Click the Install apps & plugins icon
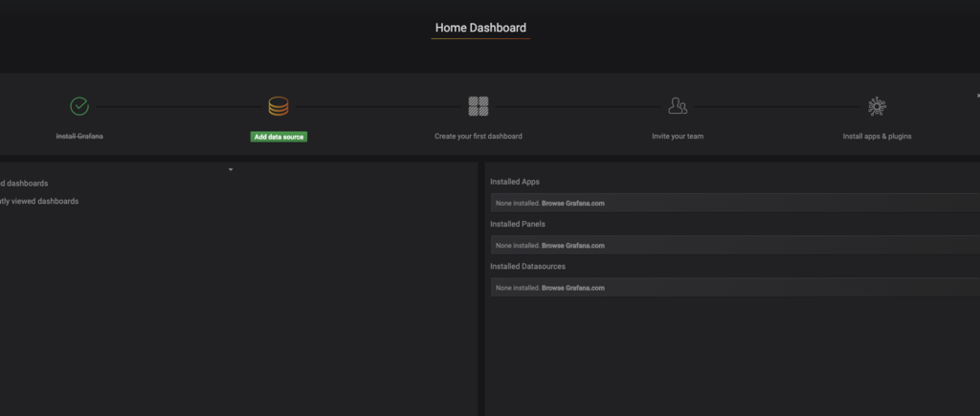This screenshot has height=416, width=980. (x=877, y=106)
